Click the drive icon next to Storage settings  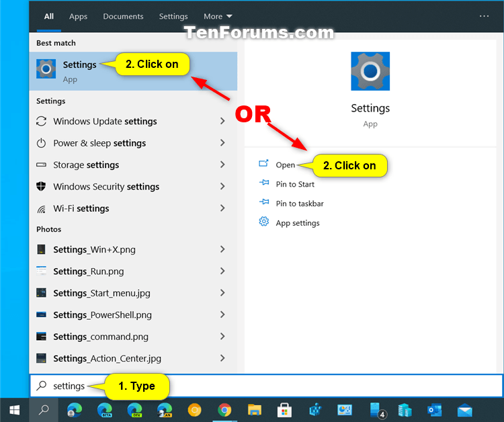[41, 165]
